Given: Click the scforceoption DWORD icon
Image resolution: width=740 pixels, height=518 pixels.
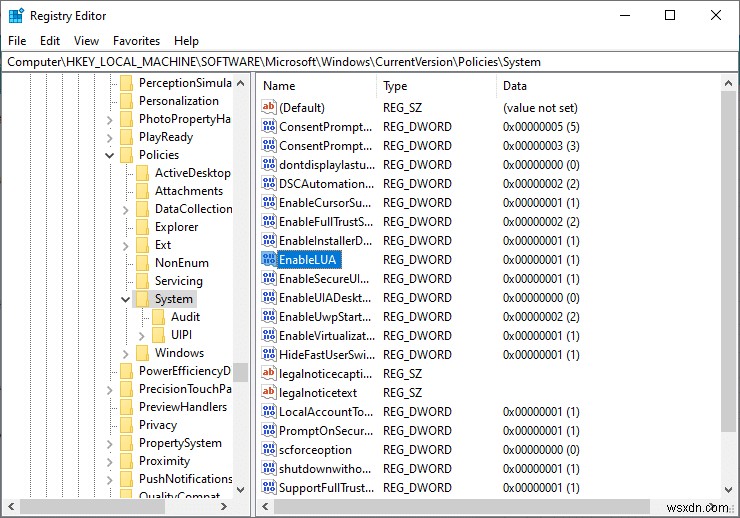Looking at the screenshot, I should (x=269, y=449).
